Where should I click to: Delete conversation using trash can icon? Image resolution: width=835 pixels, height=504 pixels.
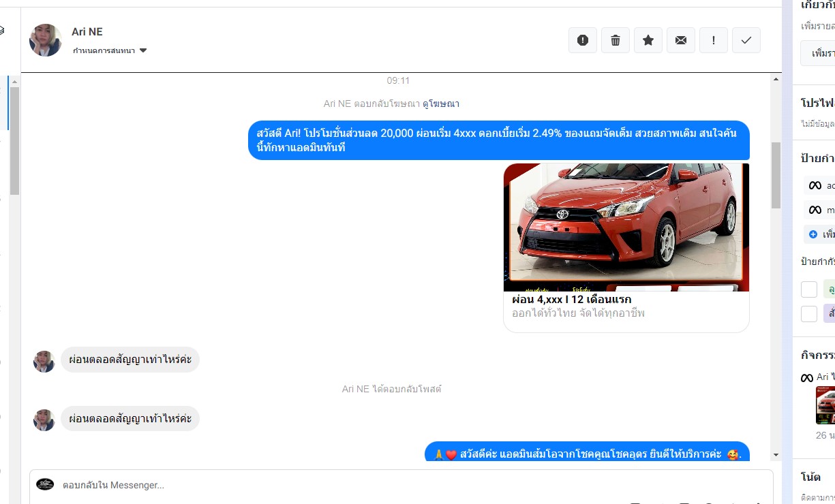coord(616,40)
